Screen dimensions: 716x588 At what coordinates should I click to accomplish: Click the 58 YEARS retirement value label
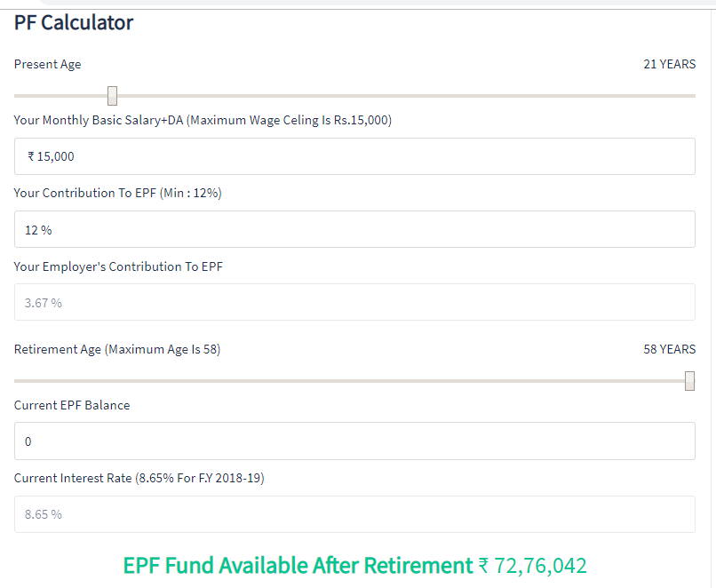click(x=670, y=350)
